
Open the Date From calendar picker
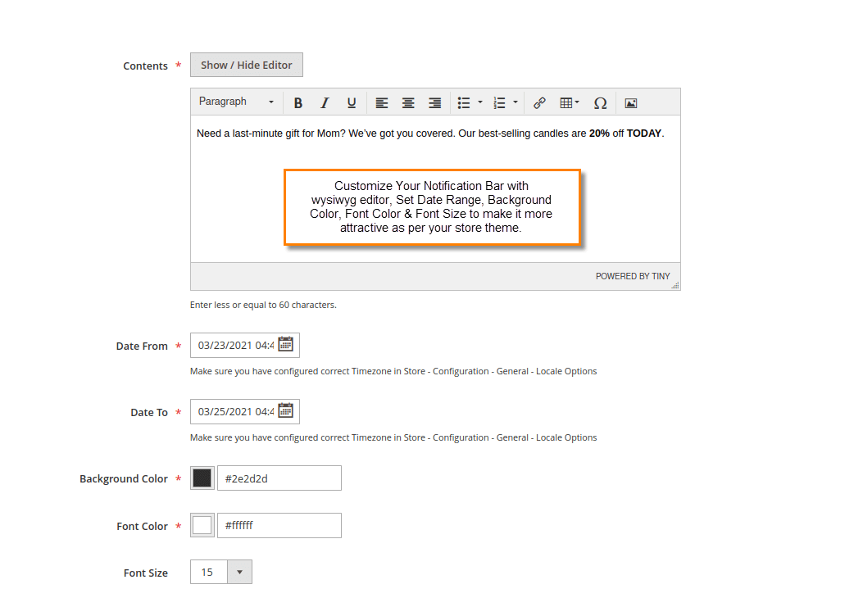(288, 345)
